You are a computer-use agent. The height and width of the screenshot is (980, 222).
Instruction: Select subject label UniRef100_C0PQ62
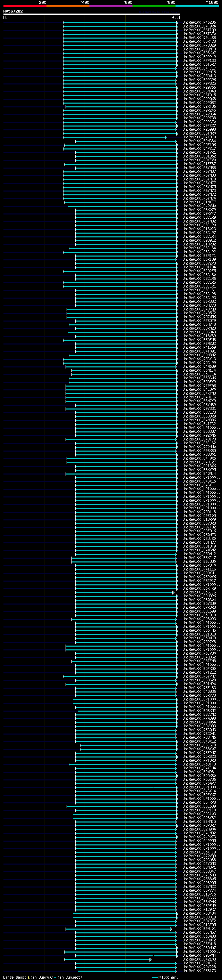199,103
